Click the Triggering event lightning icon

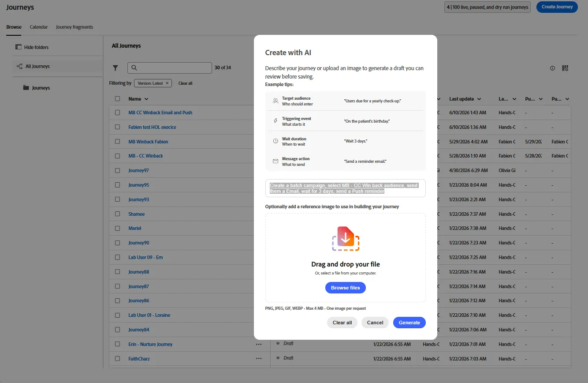point(275,121)
